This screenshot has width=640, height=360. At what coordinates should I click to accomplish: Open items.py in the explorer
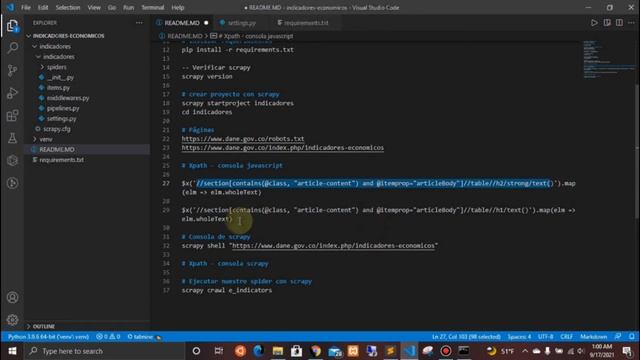tap(58, 88)
